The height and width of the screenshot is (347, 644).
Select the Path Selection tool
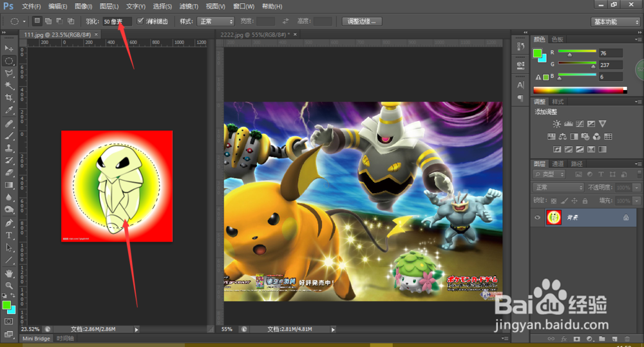pos(8,248)
